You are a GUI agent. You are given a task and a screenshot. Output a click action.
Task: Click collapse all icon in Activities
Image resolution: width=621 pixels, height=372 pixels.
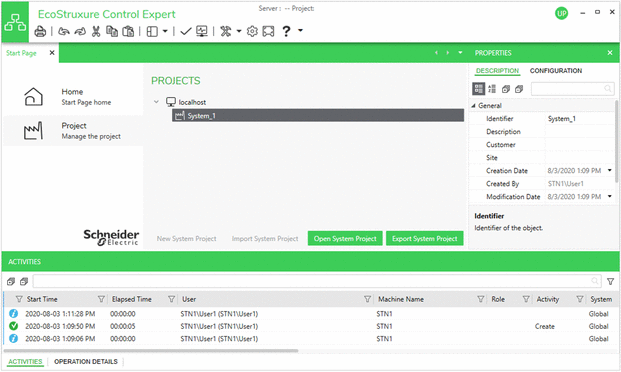tap(24, 282)
